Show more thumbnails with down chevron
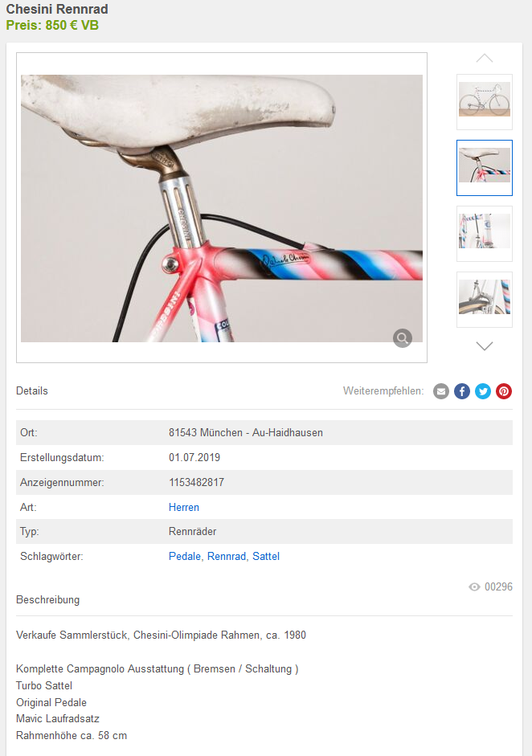Viewport: 532px width, 756px height. click(x=485, y=345)
